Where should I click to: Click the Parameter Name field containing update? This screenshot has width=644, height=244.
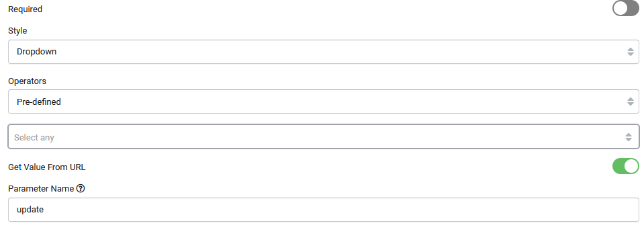(x=324, y=210)
